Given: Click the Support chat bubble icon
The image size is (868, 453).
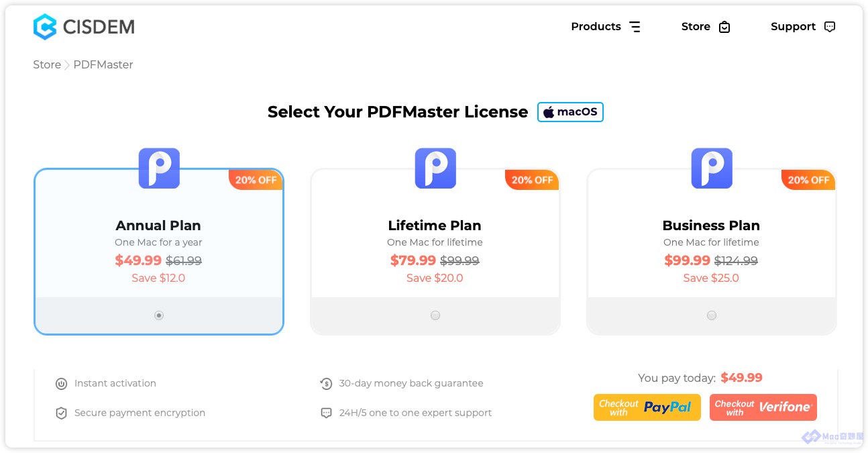Looking at the screenshot, I should 830,27.
